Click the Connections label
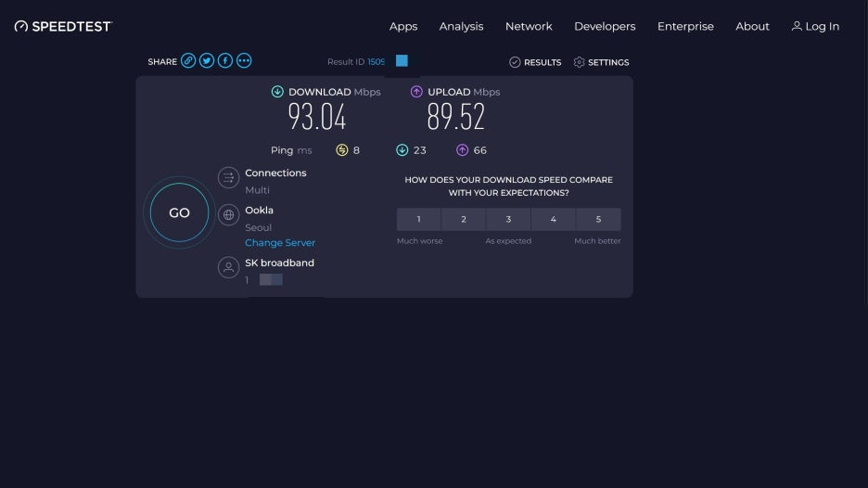Viewport: 868px width, 488px height. pos(275,173)
